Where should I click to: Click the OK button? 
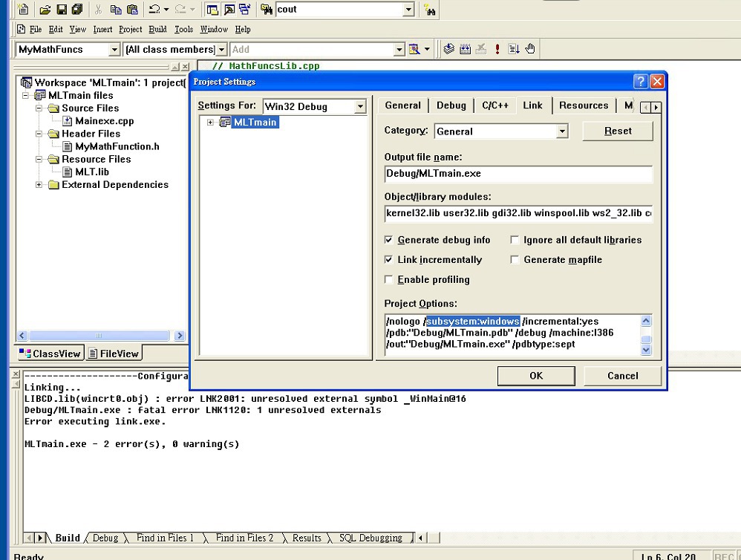coord(536,376)
